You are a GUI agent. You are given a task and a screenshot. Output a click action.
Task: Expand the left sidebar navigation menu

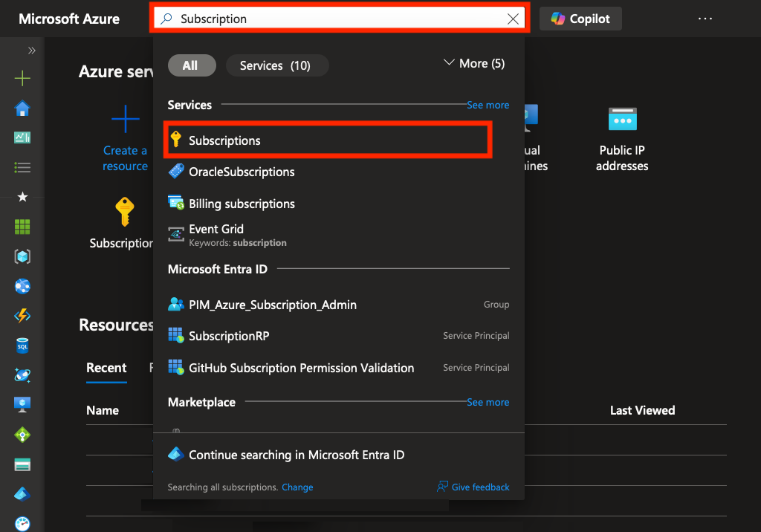[x=31, y=51]
